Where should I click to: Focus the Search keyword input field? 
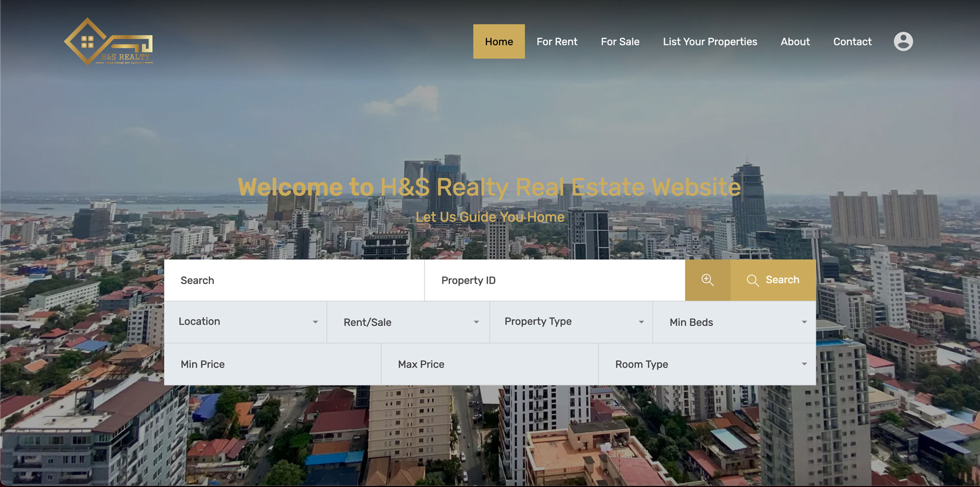[294, 280]
